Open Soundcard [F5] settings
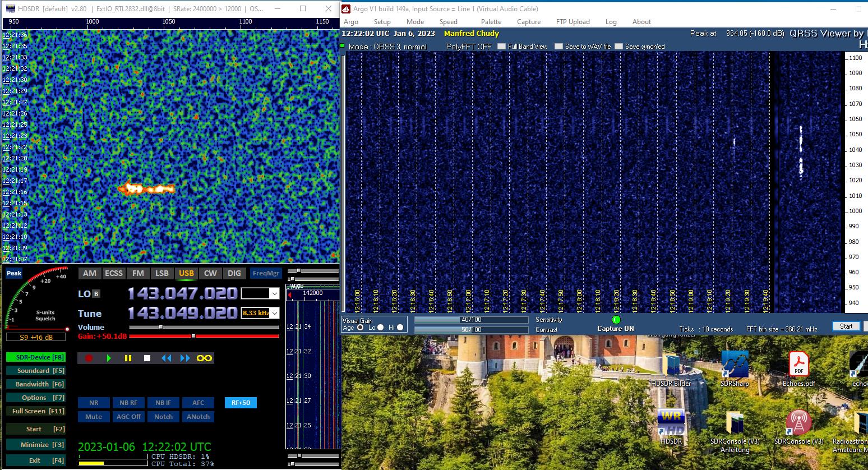868x470 pixels. [x=36, y=371]
